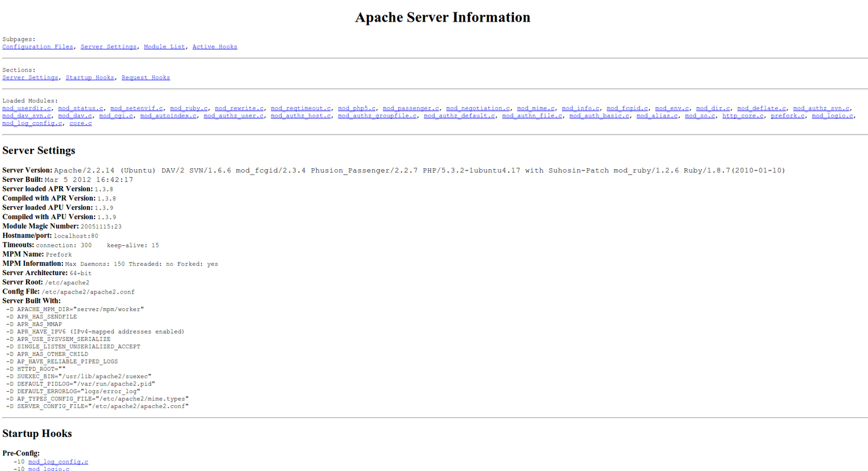Click the Server Root value '/etc/apache2'
Screen dimensions: 868x471
tap(67, 283)
